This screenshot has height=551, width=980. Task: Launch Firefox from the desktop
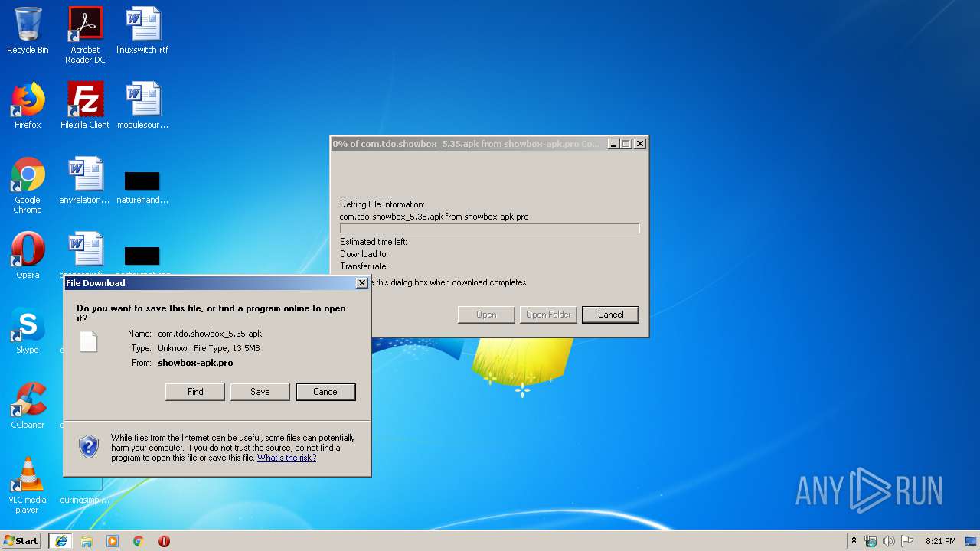[x=28, y=106]
